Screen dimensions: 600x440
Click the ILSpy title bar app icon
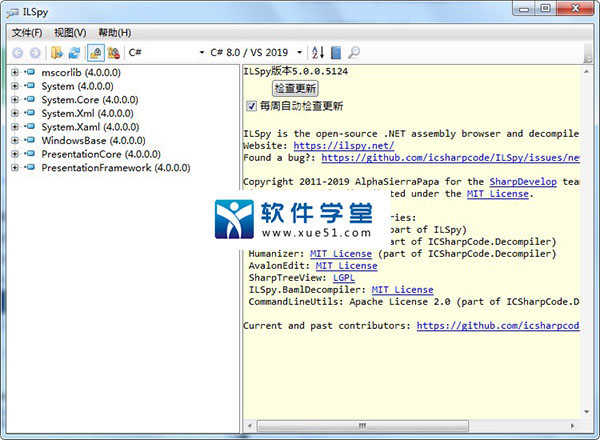[12, 13]
